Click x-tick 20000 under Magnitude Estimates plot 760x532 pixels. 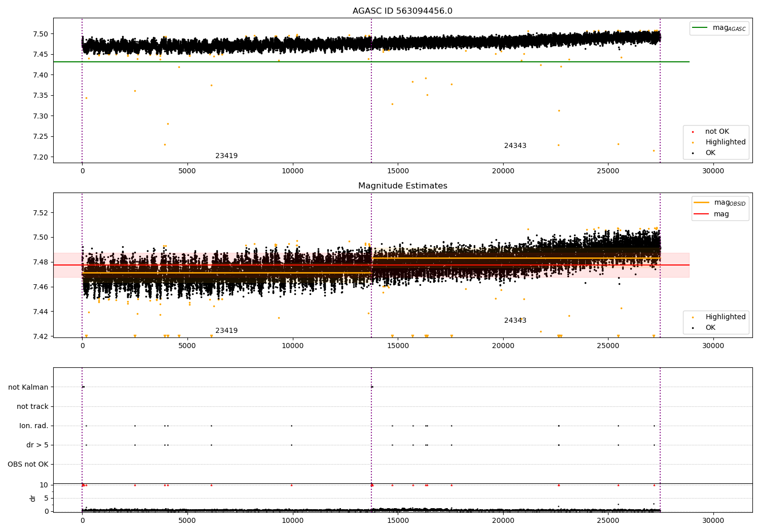[503, 346]
